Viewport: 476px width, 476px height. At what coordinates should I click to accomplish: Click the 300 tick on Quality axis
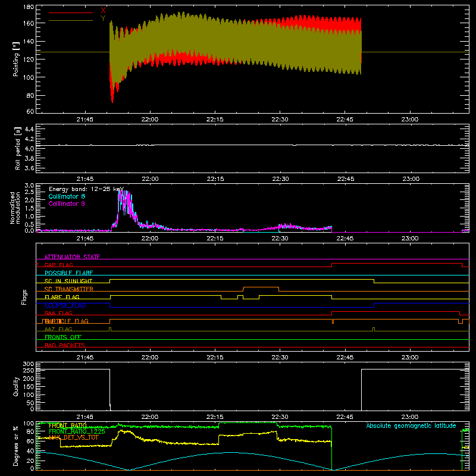[x=29, y=364]
